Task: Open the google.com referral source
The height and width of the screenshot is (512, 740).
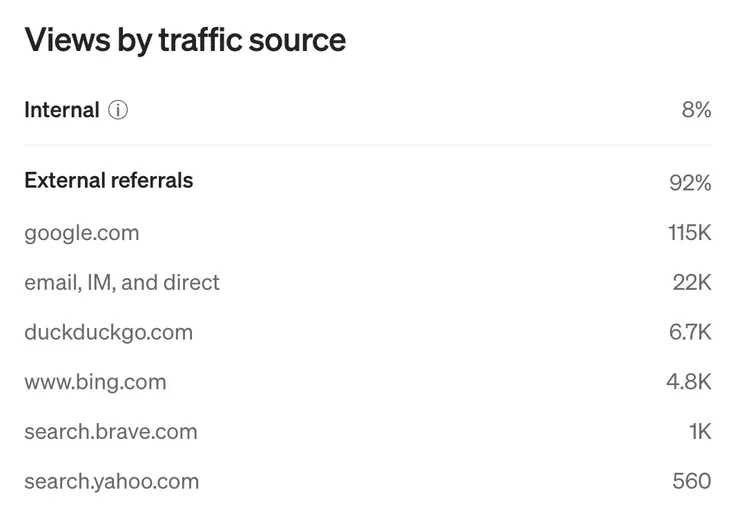Action: click(x=82, y=233)
